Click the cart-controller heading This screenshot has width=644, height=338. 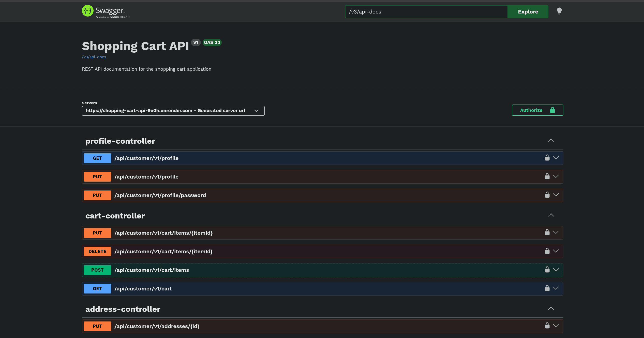[115, 216]
